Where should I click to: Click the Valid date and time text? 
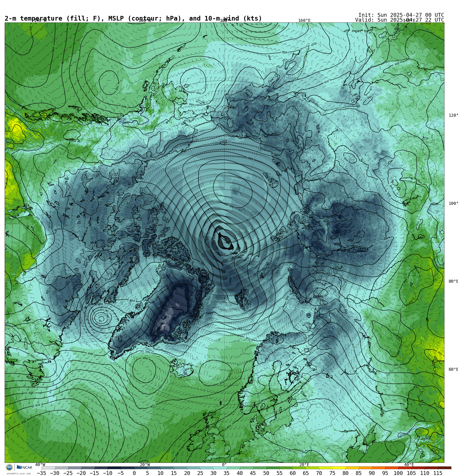click(399, 20)
